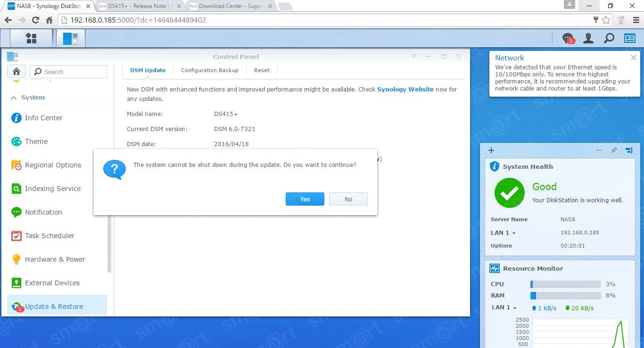Open the Synology Website link
Viewport: 644px width, 348px height.
[x=405, y=89]
